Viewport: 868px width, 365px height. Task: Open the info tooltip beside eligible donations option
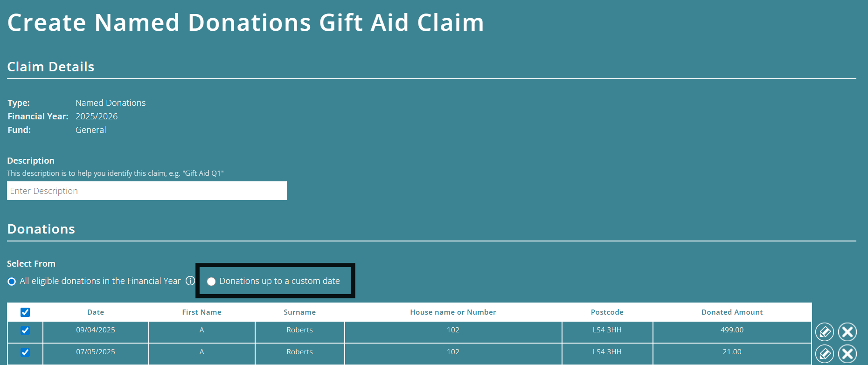(190, 281)
